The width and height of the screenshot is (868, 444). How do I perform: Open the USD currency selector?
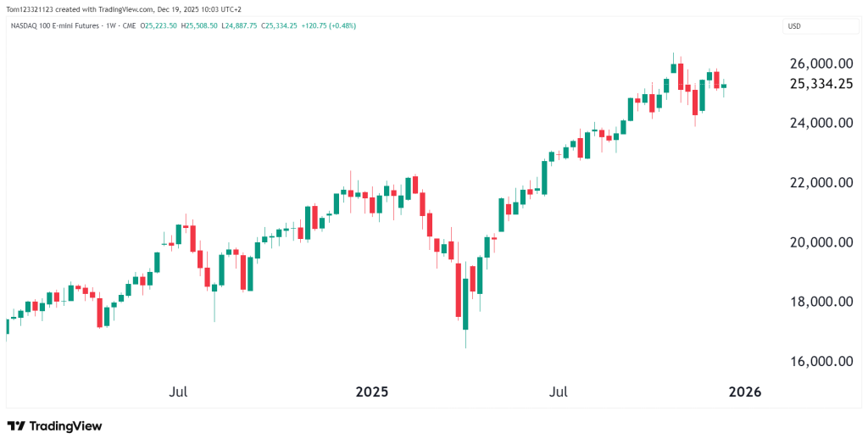click(794, 26)
